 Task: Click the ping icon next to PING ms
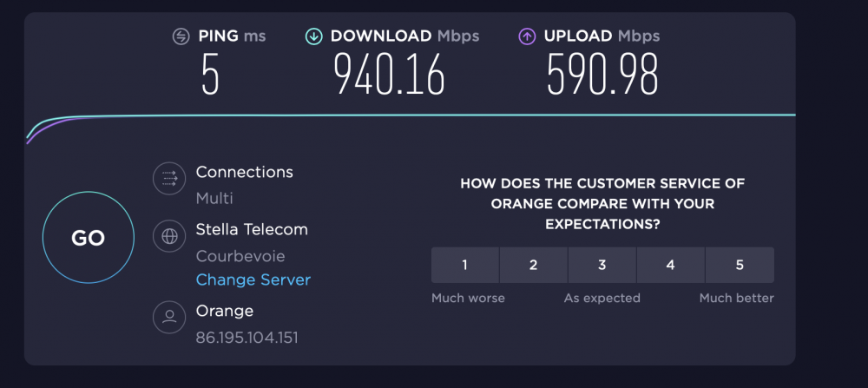(181, 36)
